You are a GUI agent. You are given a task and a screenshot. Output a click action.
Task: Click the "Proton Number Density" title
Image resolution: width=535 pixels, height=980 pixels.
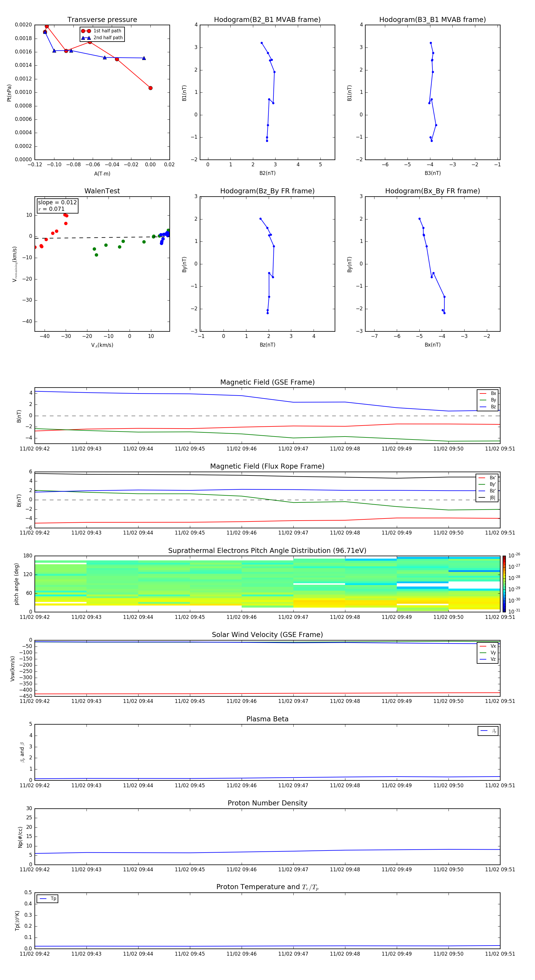coord(267,803)
